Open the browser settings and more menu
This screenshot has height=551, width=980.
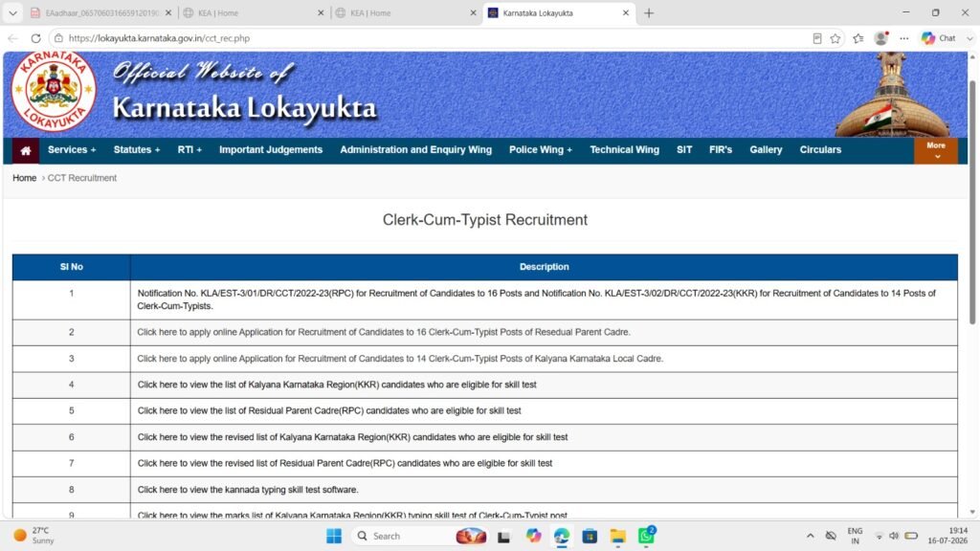click(x=903, y=38)
